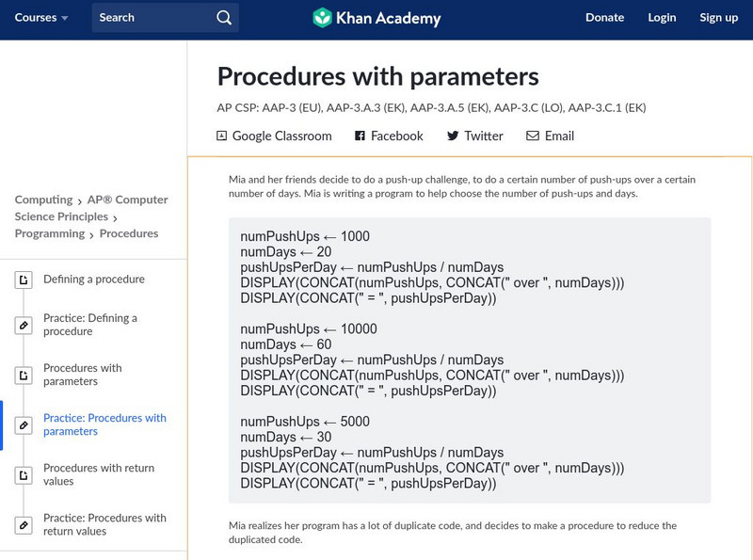Click article icon beside Procedures with return values
This screenshot has height=560, width=753.
tap(24, 474)
